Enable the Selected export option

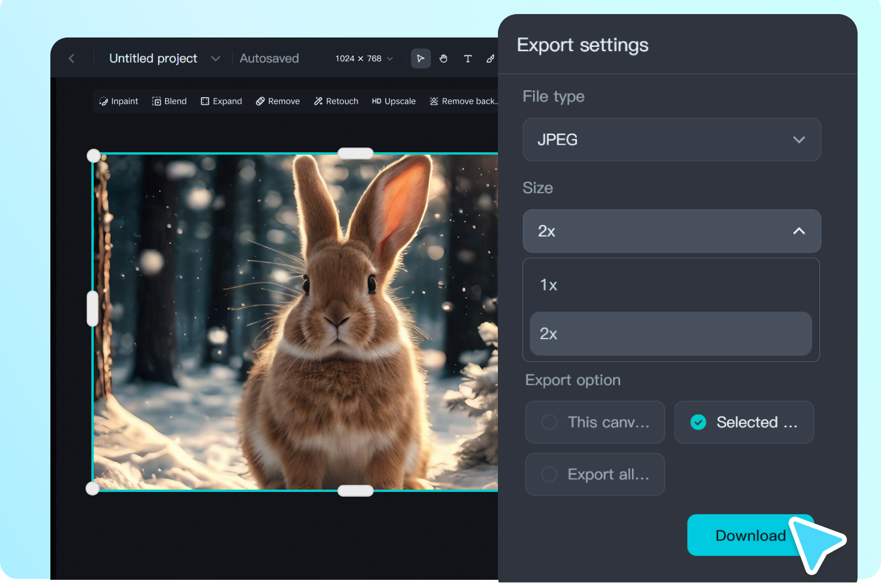(744, 422)
